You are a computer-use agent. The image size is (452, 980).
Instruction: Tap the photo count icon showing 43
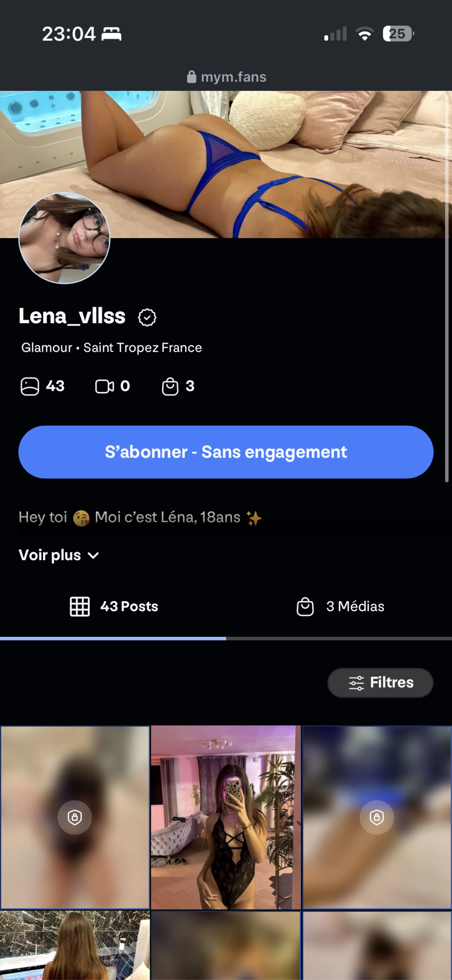[x=30, y=386]
